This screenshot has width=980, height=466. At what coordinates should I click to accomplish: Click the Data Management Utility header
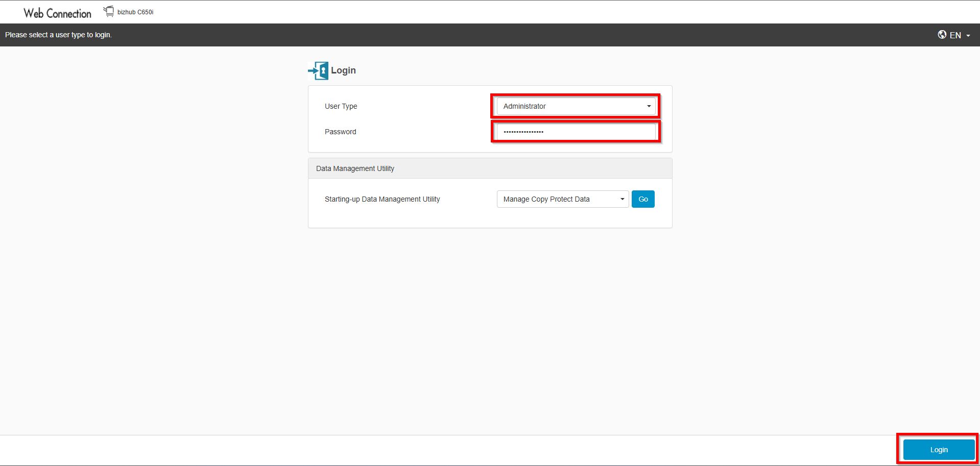coord(355,168)
